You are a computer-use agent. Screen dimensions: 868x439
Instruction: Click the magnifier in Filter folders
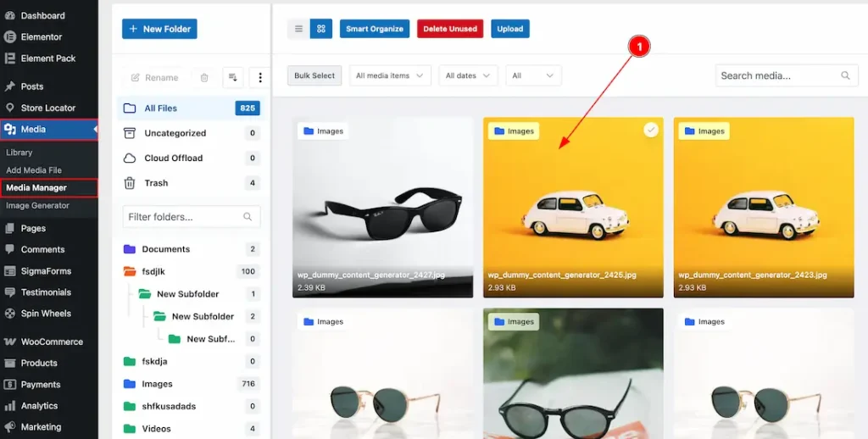pos(248,217)
